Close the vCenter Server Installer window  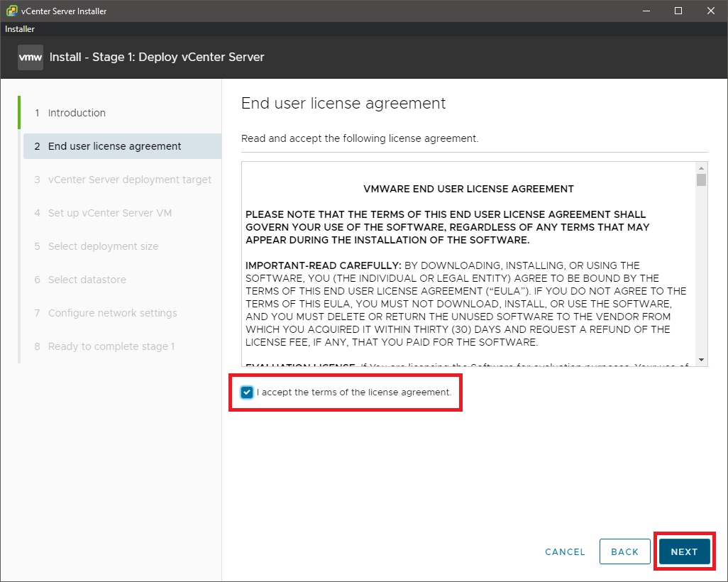pos(711,11)
